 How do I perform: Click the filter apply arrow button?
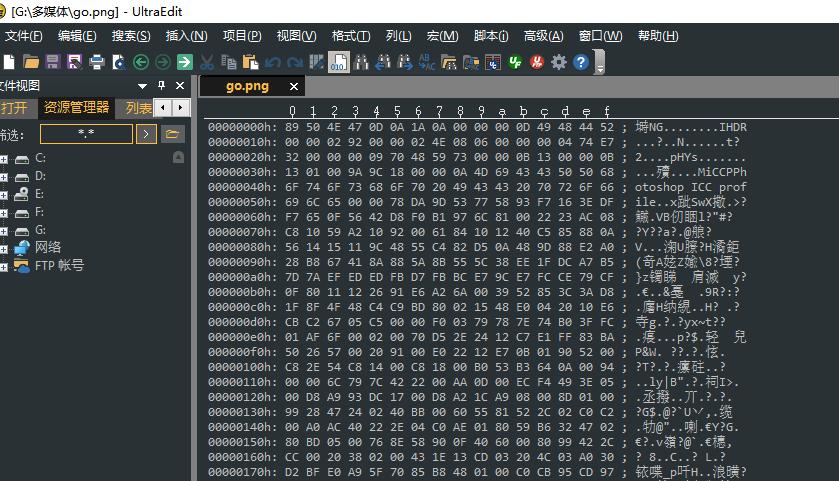pyautogui.click(x=146, y=133)
